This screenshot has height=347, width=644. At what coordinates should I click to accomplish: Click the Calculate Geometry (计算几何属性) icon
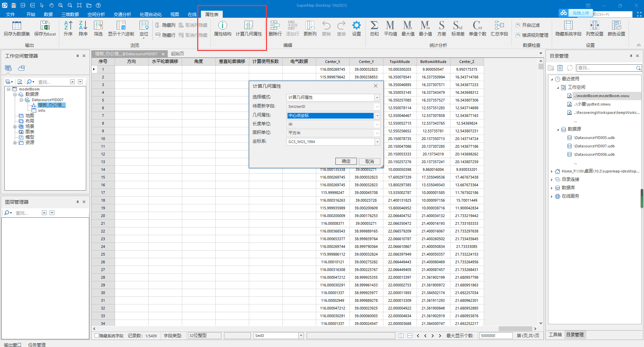pyautogui.click(x=249, y=25)
